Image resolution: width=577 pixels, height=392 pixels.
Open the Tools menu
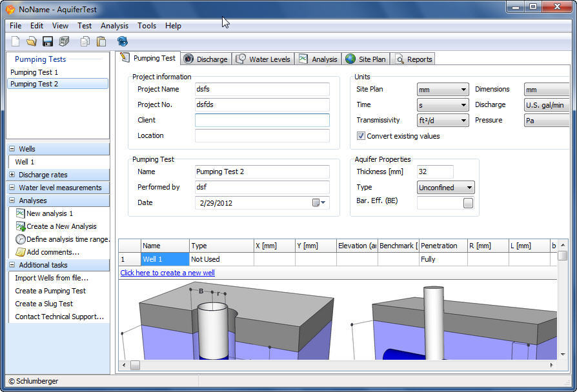point(147,26)
